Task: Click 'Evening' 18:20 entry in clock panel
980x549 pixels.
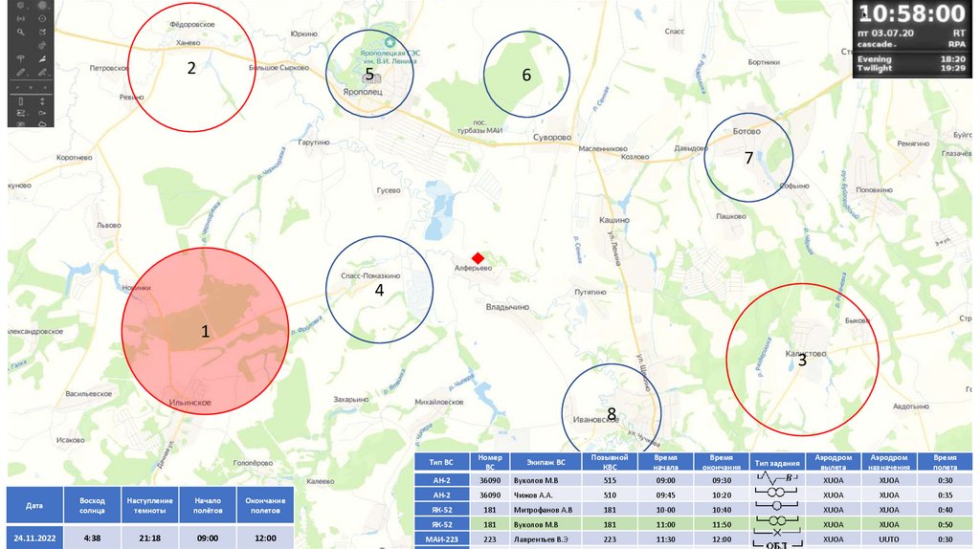Action: pyautogui.click(x=911, y=58)
